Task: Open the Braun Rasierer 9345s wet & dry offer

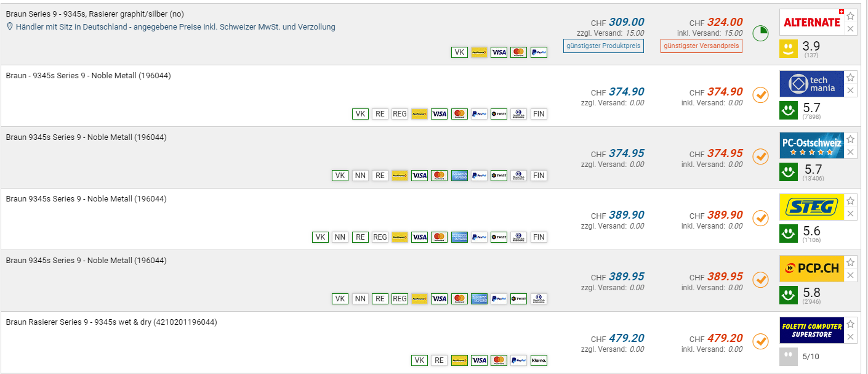Action: point(111,322)
